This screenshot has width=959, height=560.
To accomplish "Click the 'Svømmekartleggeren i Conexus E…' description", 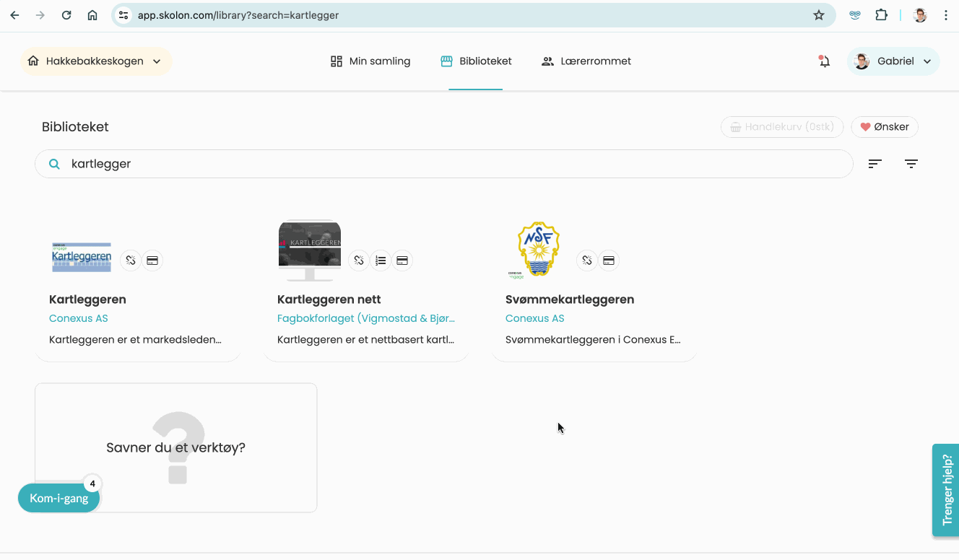I will [593, 339].
